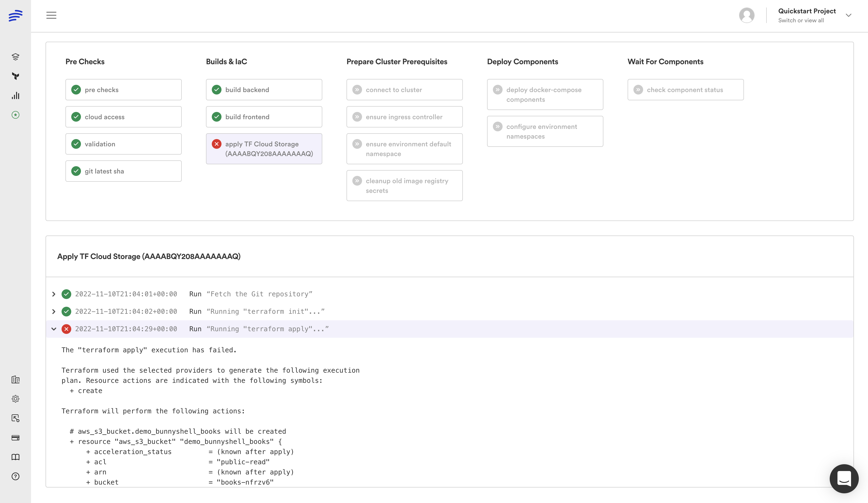
Task: Click the Bunnyshell logo in sidebar
Action: coord(16,16)
